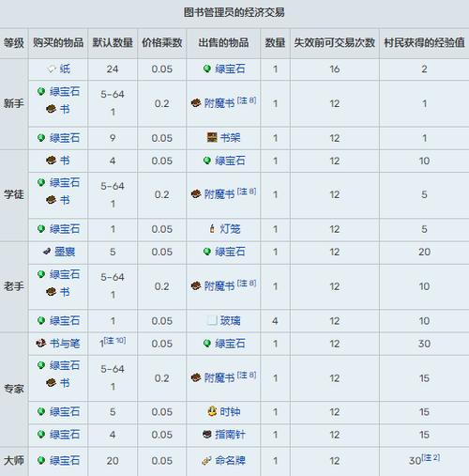
Task: Click the enchanted book icon in the 老手 section
Action: (196, 285)
